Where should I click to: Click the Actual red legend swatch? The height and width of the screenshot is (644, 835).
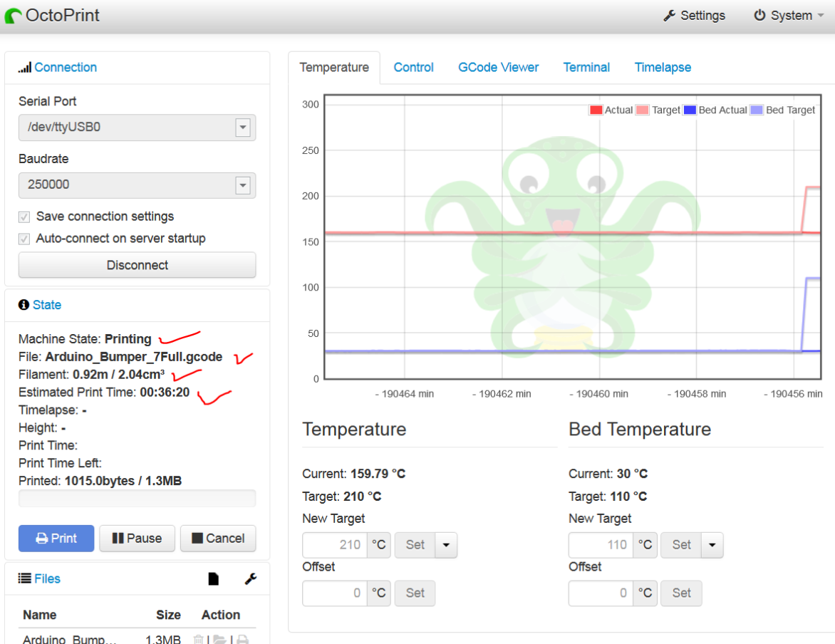click(x=596, y=110)
